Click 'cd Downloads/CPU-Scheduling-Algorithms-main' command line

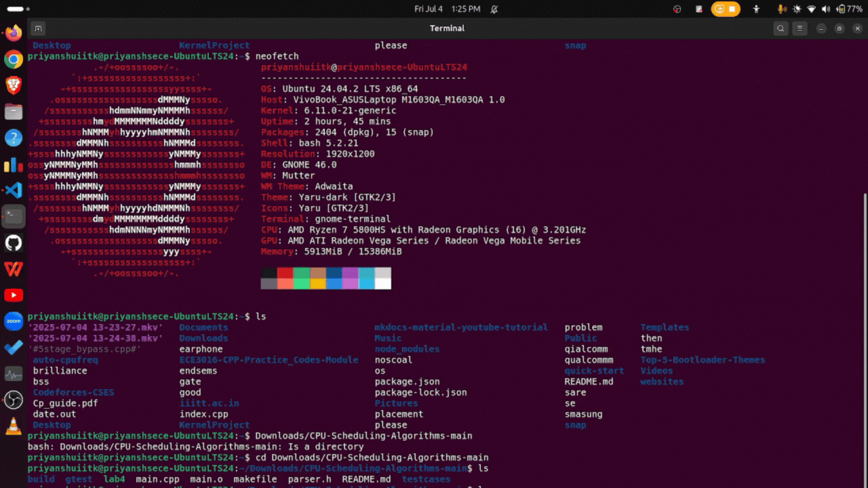pos(372,457)
